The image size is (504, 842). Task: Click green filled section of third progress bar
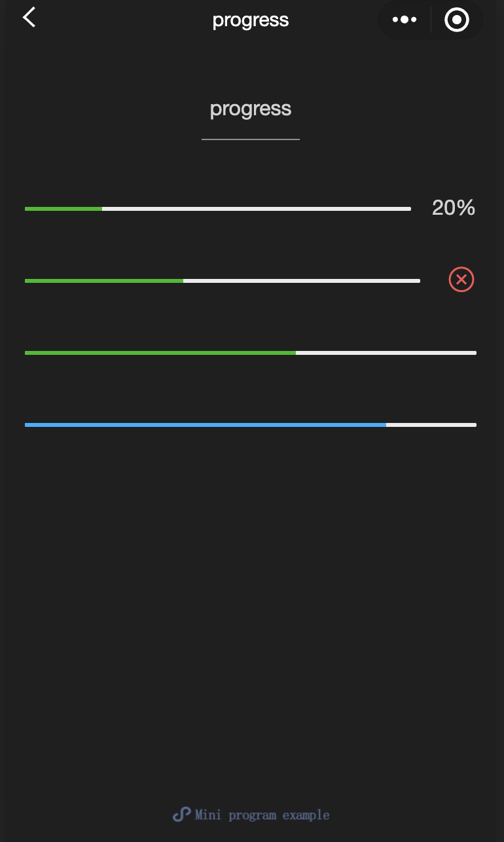pyautogui.click(x=160, y=353)
